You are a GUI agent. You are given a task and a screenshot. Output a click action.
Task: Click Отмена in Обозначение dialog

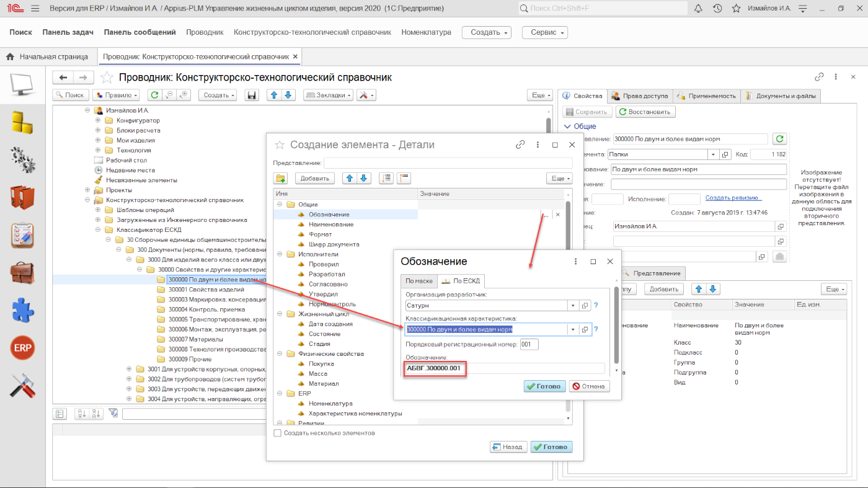(589, 386)
